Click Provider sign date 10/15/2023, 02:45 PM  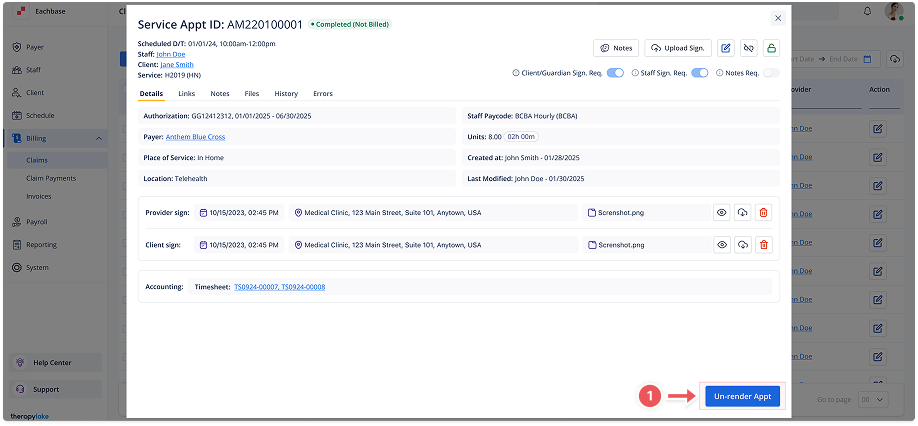[x=244, y=213]
